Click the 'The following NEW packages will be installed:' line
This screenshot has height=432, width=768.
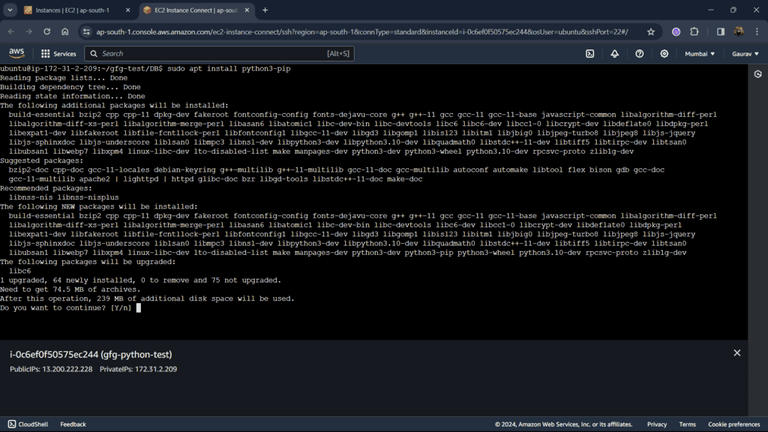tap(99, 207)
